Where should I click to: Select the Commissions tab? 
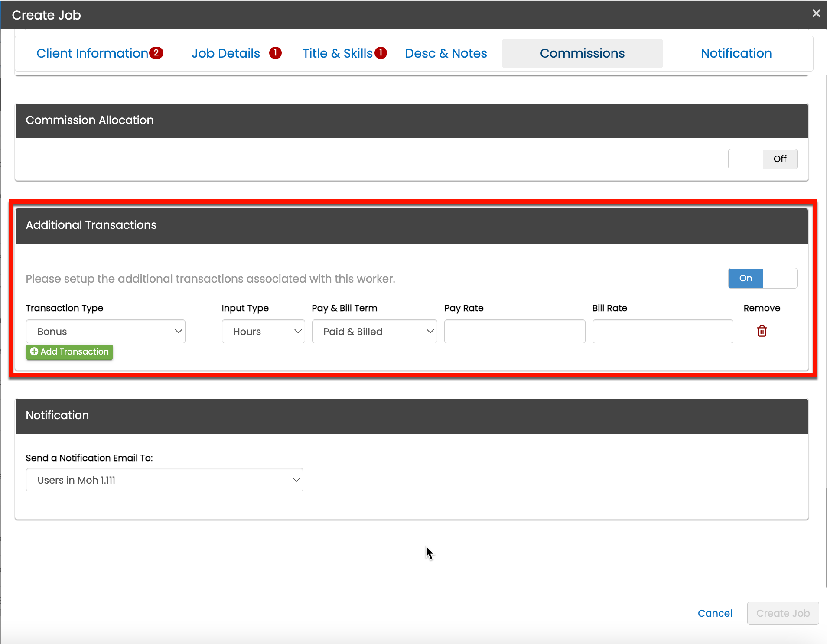tap(582, 53)
